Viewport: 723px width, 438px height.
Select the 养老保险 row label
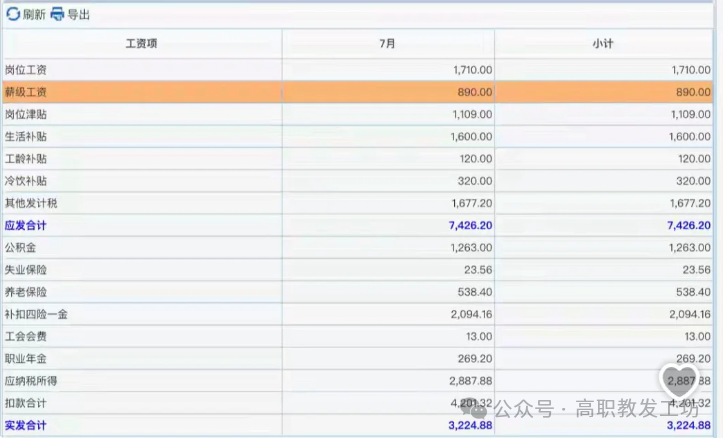26,292
